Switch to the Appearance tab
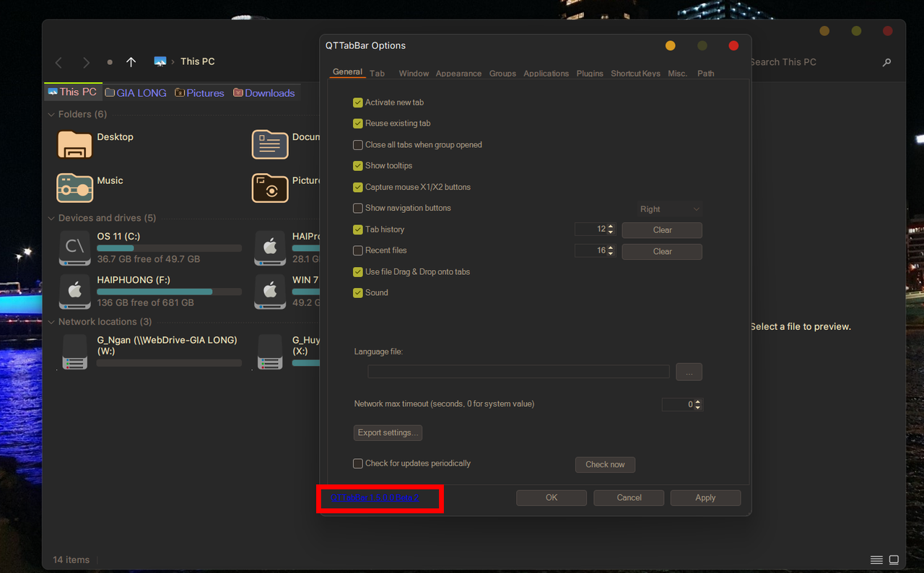The width and height of the screenshot is (924, 573). point(458,73)
